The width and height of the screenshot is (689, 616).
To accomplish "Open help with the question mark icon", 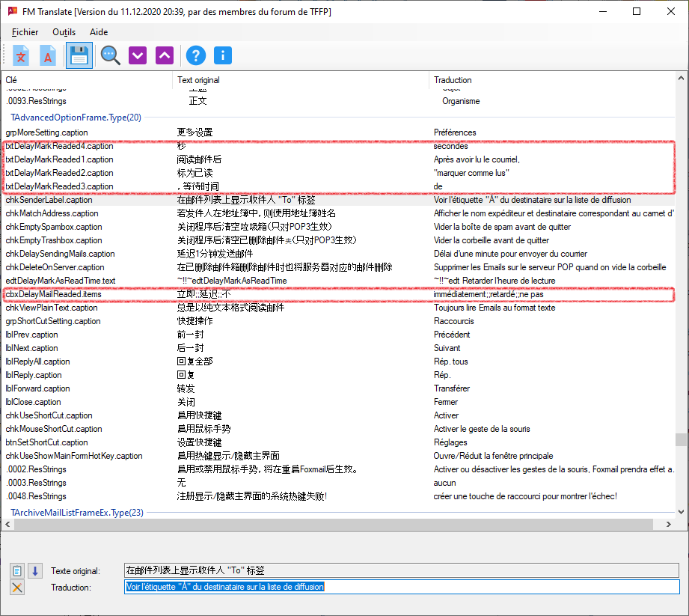I will [196, 55].
